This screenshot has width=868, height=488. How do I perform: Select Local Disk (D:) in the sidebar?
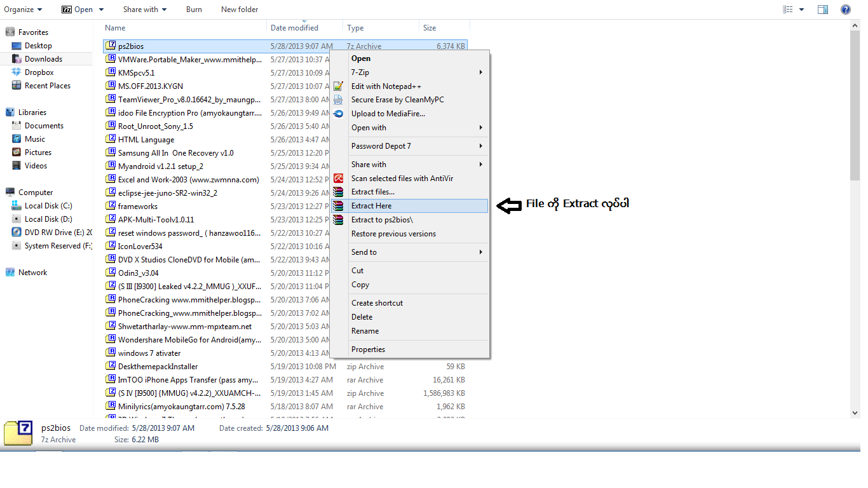pos(48,219)
